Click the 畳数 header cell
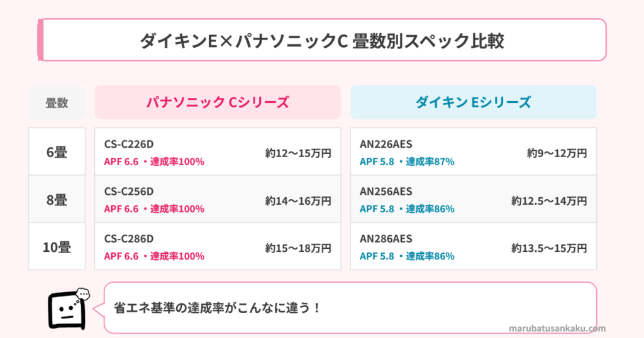 [57, 103]
